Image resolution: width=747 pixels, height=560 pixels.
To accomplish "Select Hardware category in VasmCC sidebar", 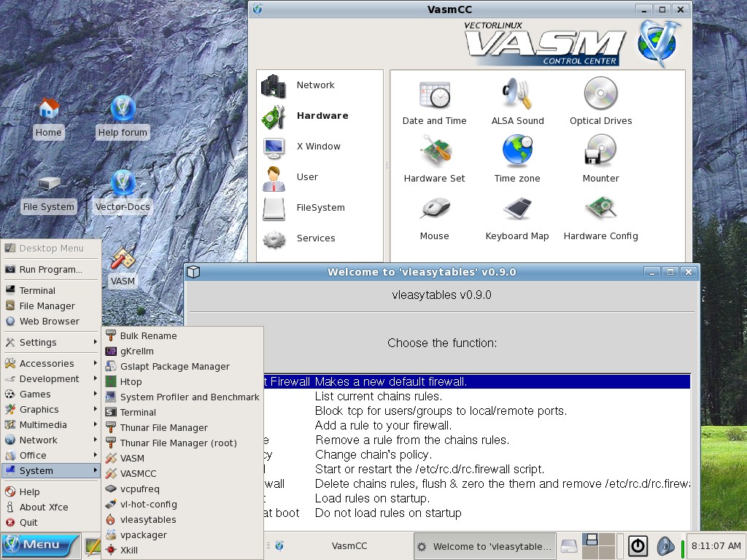I will (320, 116).
